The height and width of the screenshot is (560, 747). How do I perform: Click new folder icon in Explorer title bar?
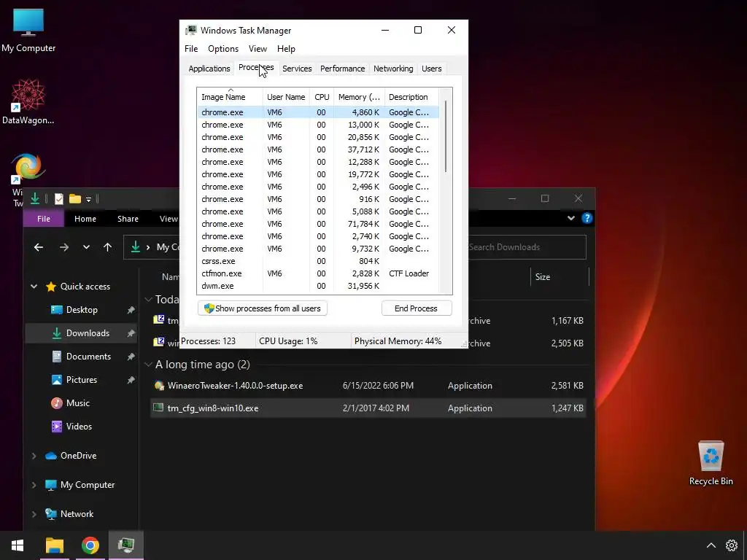(75, 198)
